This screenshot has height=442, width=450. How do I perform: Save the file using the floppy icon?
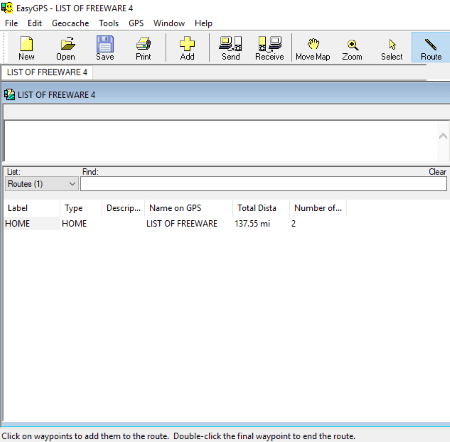pyautogui.click(x=105, y=48)
